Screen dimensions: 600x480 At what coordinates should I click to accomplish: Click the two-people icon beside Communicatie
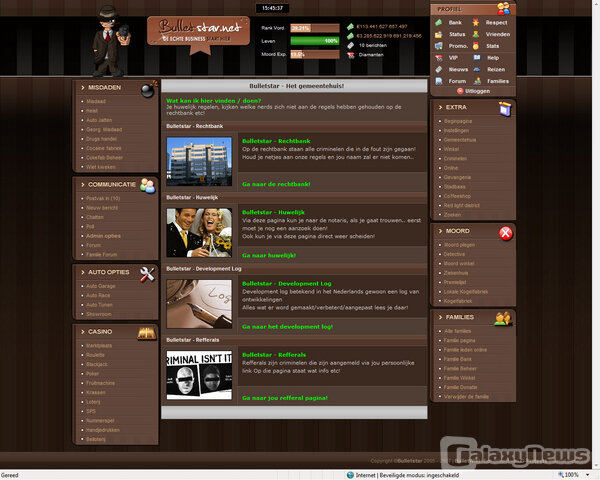[x=147, y=186]
